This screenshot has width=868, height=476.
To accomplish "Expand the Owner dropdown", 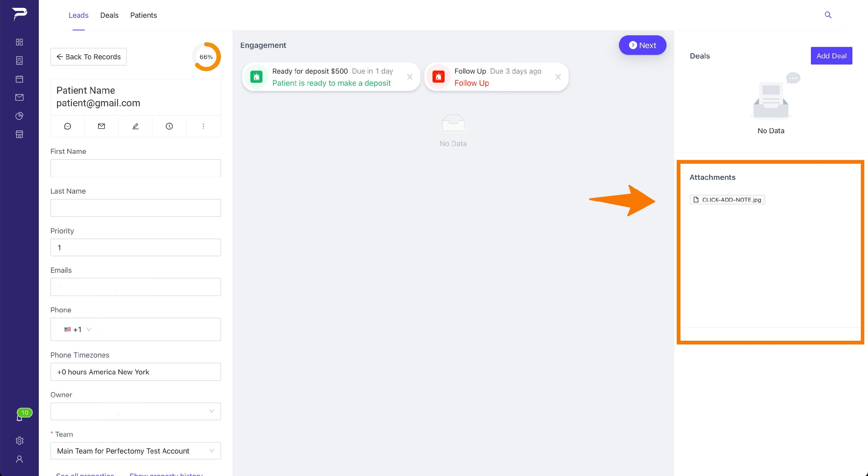I will click(x=135, y=411).
